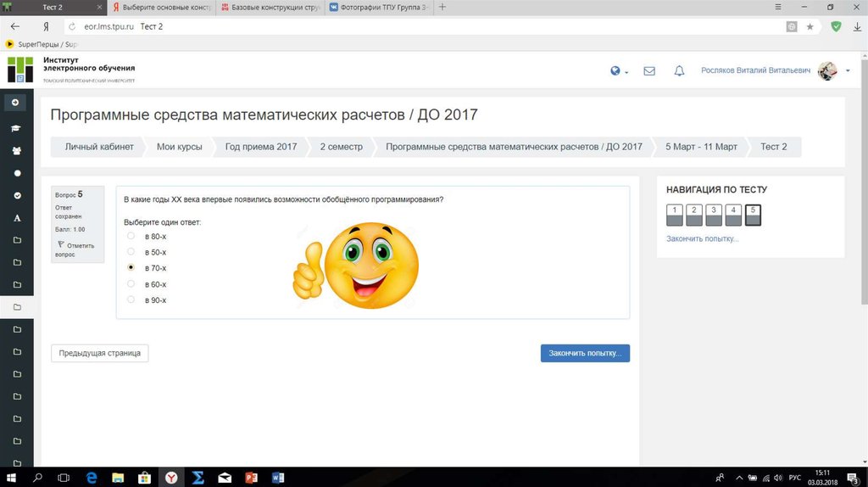
Task: Select answer в 90-х
Action: [x=131, y=299]
